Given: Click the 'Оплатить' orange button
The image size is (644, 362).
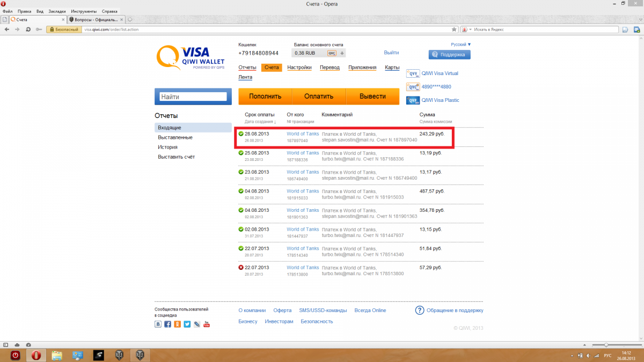Looking at the screenshot, I should [319, 97].
